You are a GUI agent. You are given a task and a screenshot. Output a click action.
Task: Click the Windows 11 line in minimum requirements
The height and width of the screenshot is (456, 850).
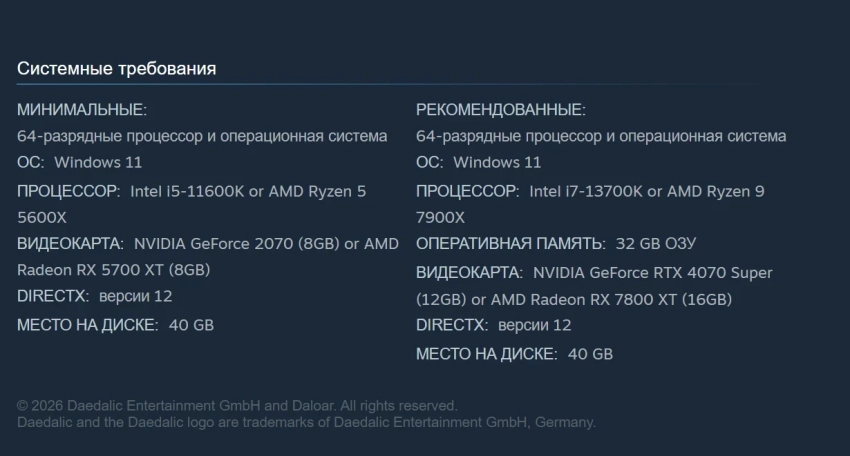pyautogui.click(x=80, y=162)
